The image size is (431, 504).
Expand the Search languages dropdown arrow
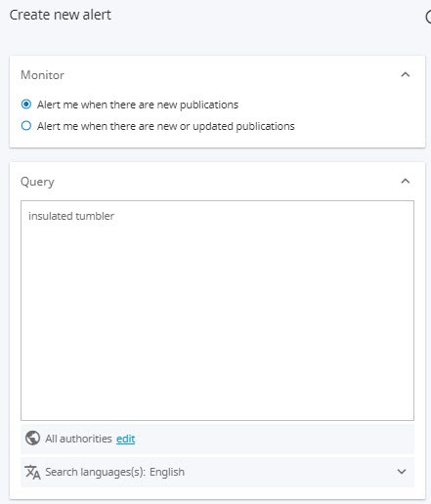402,472
